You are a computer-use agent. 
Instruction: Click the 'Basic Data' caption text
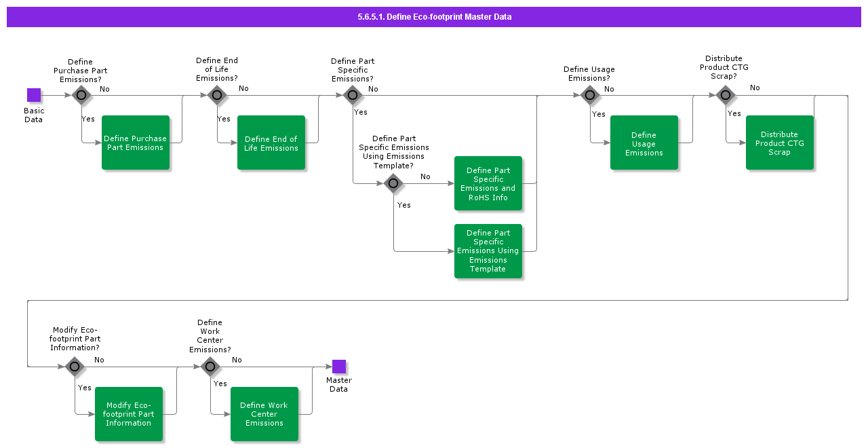click(x=34, y=115)
